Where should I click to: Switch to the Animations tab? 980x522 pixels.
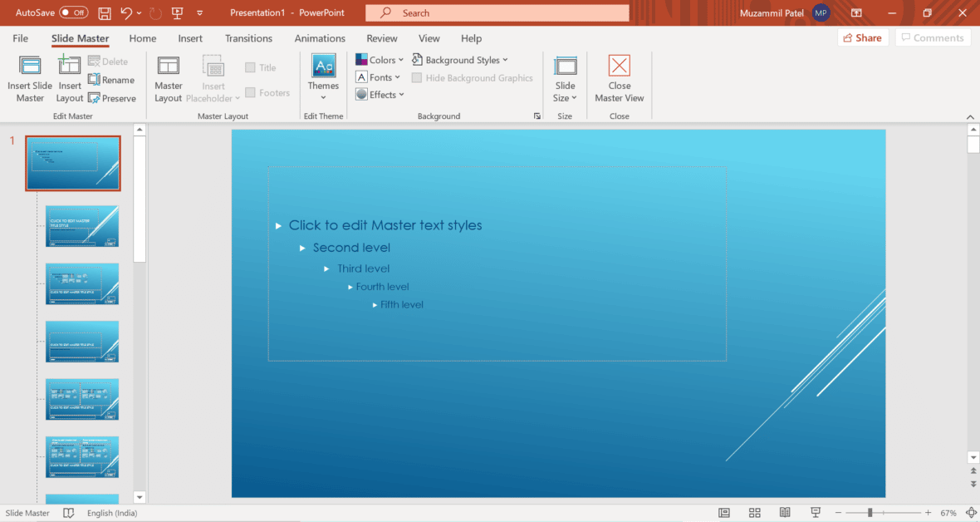pos(320,38)
